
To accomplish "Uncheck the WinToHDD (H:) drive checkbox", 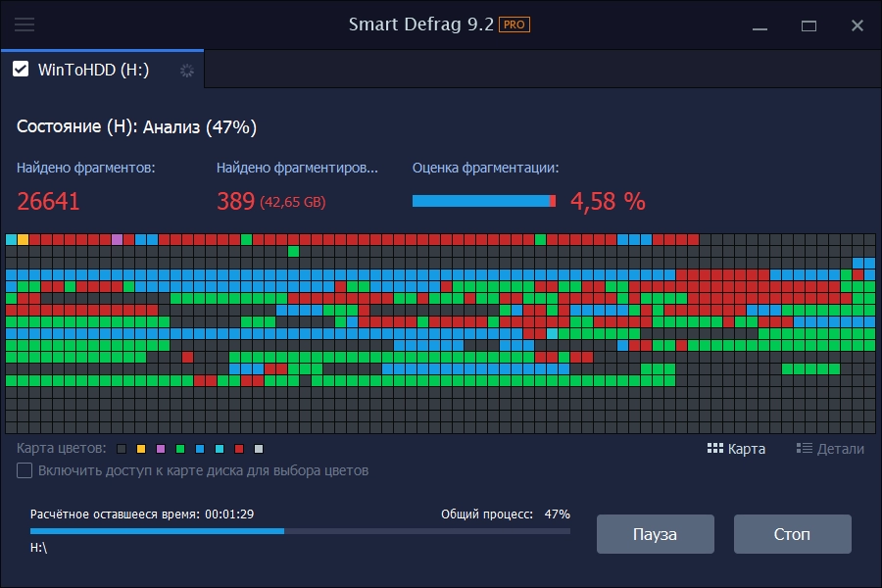I will [21, 70].
